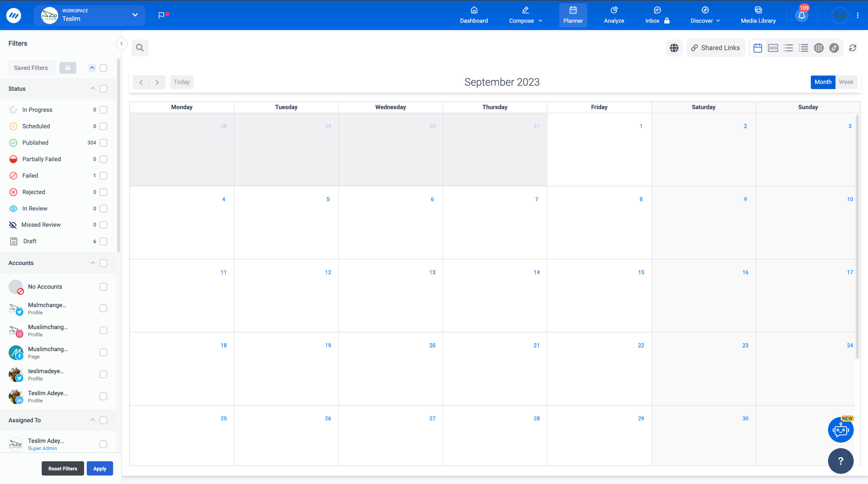Open the Shared Links panel

pyautogui.click(x=715, y=48)
